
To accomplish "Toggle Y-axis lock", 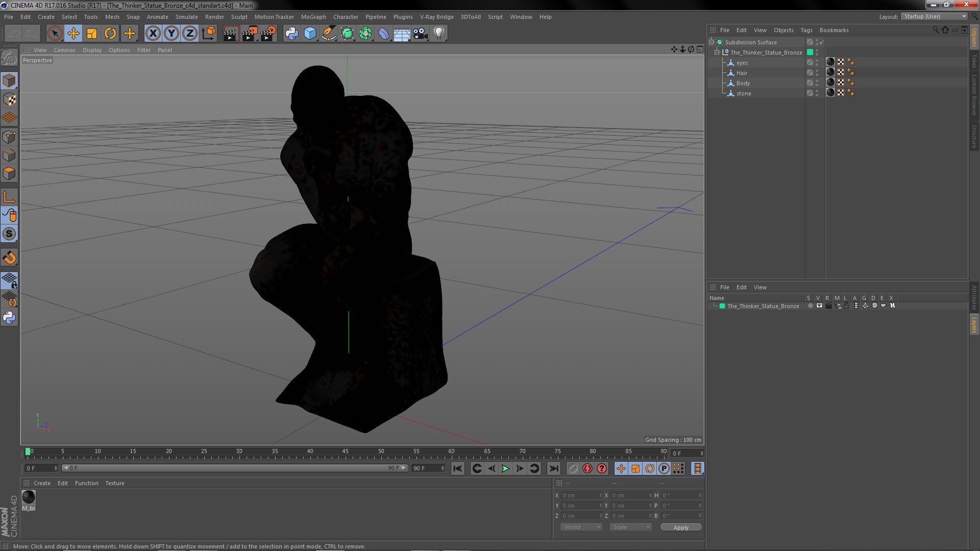I will [x=171, y=34].
